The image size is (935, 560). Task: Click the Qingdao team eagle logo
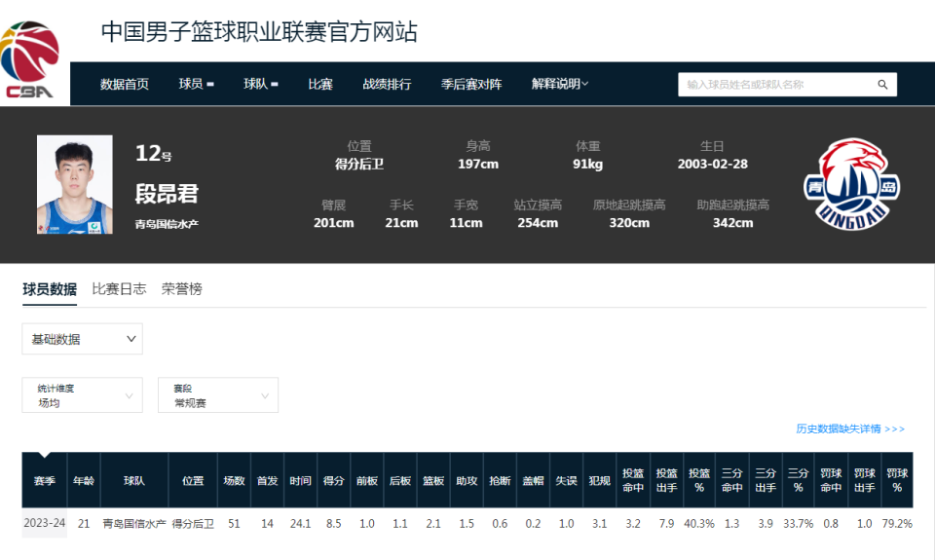(851, 184)
